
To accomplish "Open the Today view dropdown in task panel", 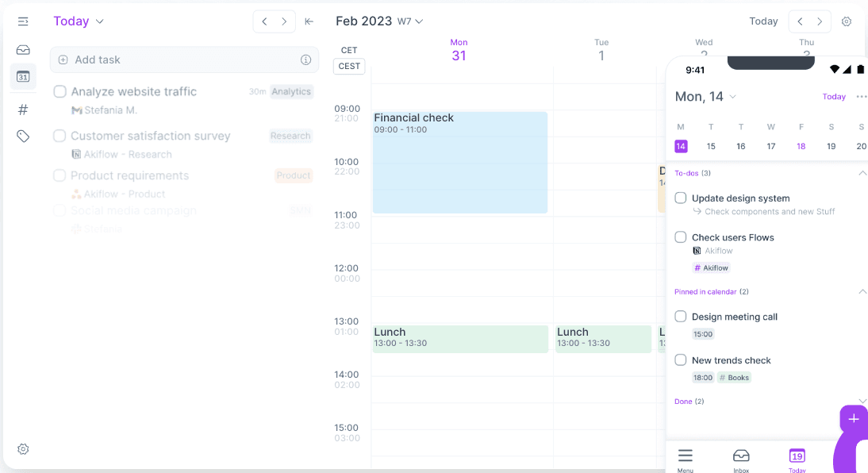I will point(79,21).
